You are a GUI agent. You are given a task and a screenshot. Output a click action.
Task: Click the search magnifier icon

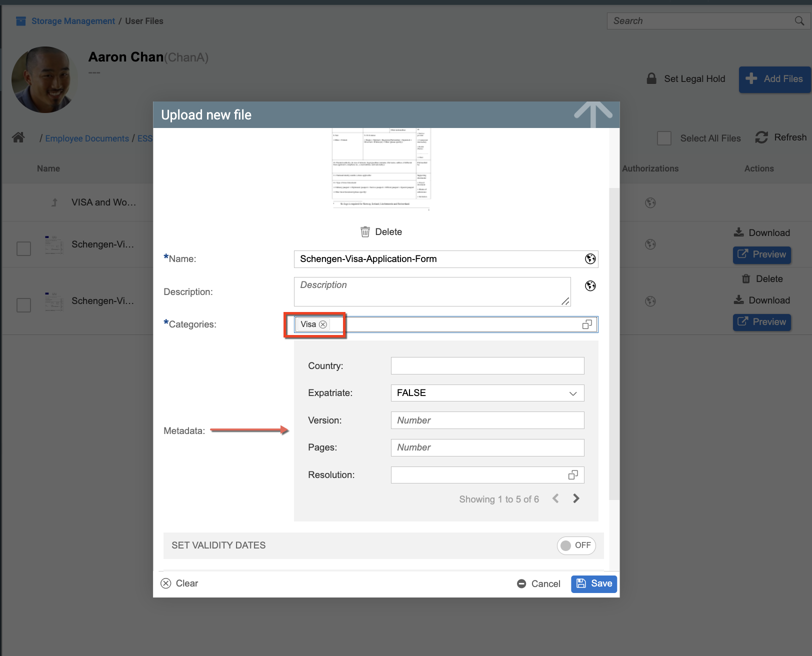[x=799, y=21]
